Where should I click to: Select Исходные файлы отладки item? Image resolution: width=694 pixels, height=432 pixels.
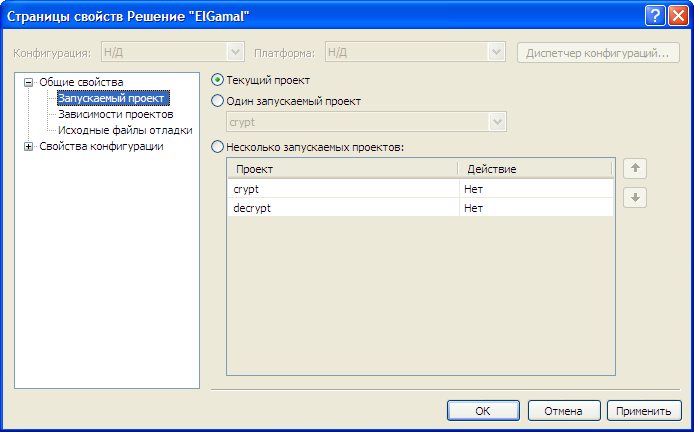pyautogui.click(x=125, y=130)
